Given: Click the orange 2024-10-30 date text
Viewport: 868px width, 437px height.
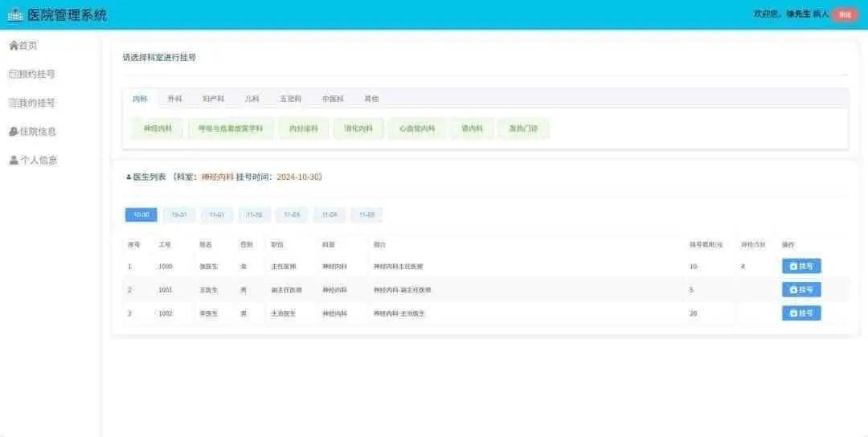Looking at the screenshot, I should (x=298, y=177).
